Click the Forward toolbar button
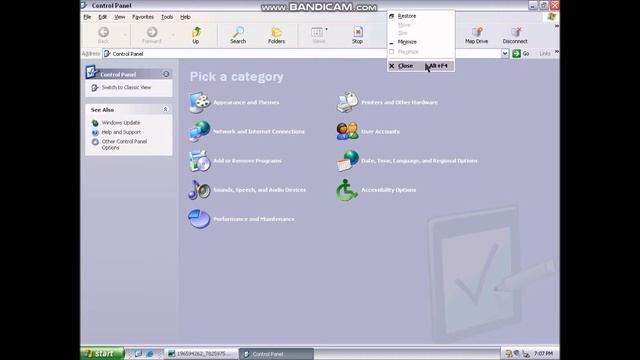Screen dimensions: 640x360 point(152,35)
